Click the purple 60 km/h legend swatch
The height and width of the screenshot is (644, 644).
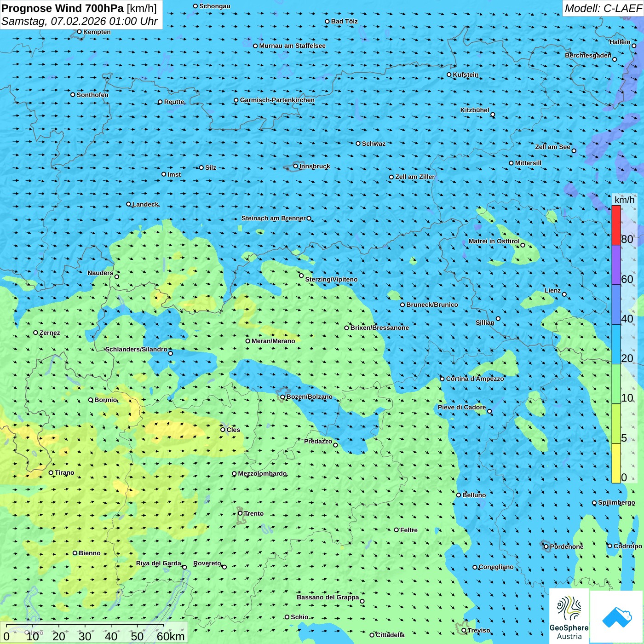click(x=616, y=265)
